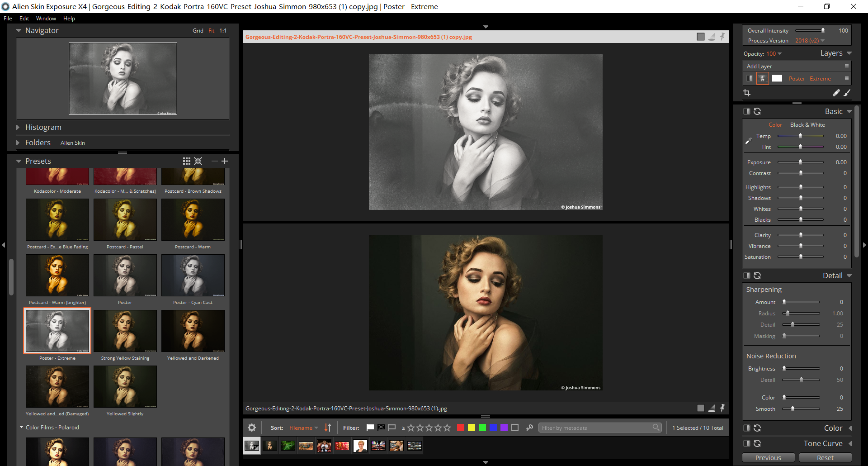Open the Window menu
The height and width of the screenshot is (466, 868).
click(46, 19)
